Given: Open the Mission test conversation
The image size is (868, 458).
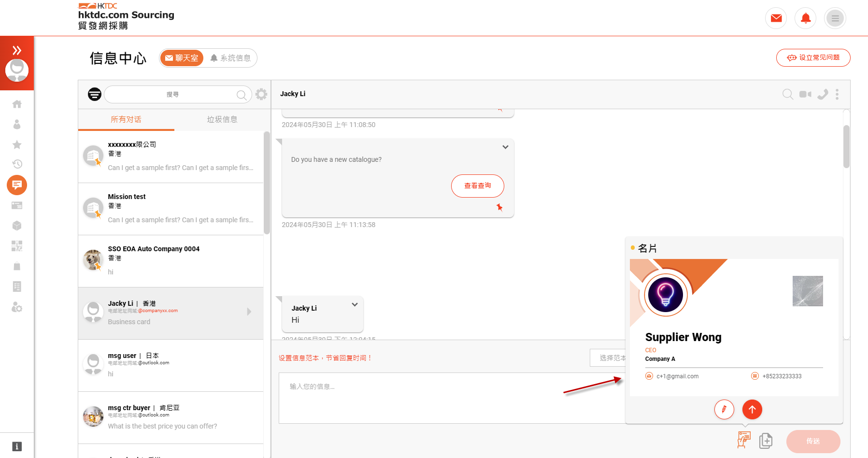Looking at the screenshot, I should [171, 209].
